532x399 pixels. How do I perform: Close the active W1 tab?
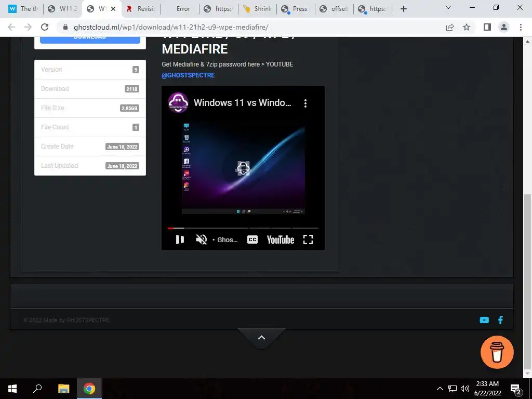click(113, 9)
